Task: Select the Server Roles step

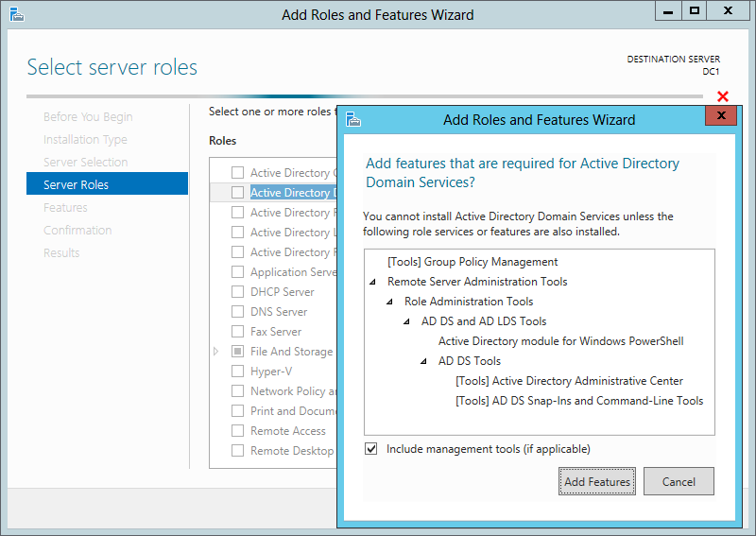Action: [x=107, y=183]
